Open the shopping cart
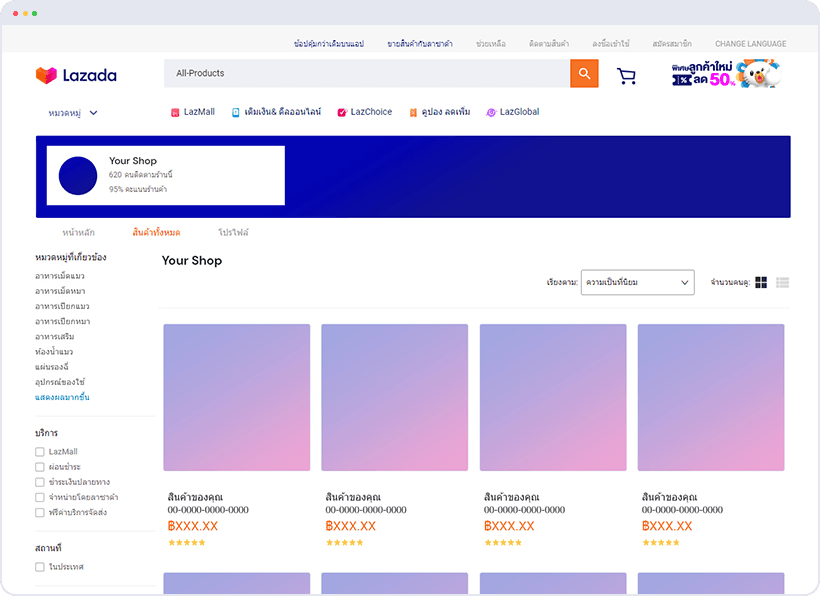The width and height of the screenshot is (820, 596). click(627, 75)
